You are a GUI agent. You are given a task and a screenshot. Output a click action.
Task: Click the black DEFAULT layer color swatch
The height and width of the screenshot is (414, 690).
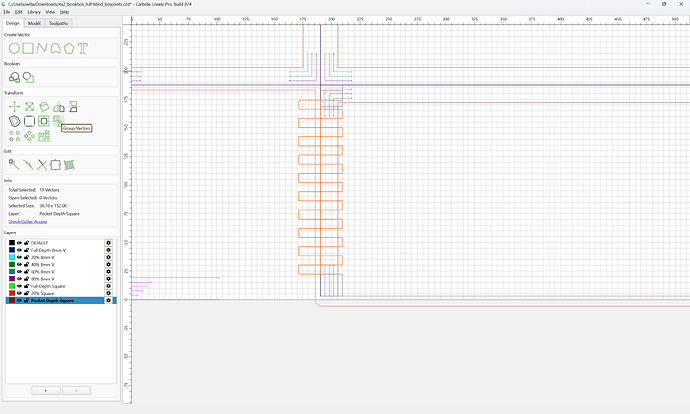click(x=12, y=243)
